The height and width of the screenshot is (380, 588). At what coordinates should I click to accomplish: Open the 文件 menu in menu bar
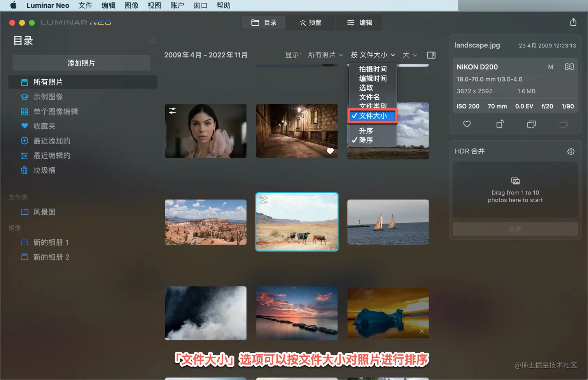click(85, 5)
